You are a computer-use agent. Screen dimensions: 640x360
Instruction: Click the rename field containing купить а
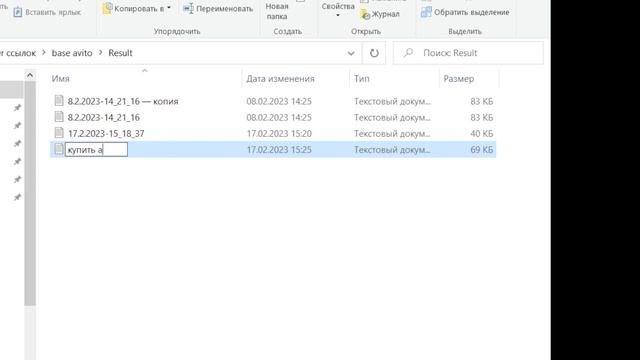pyautogui.click(x=96, y=149)
